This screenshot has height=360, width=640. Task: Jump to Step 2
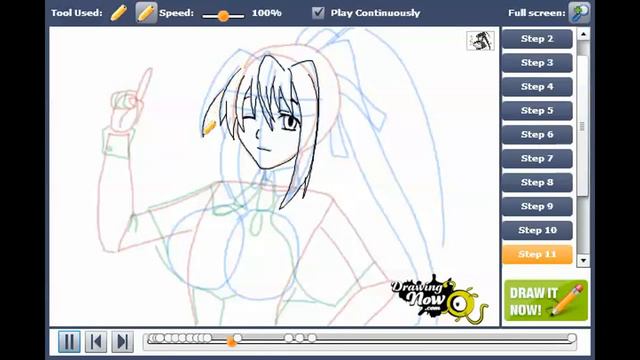537,39
